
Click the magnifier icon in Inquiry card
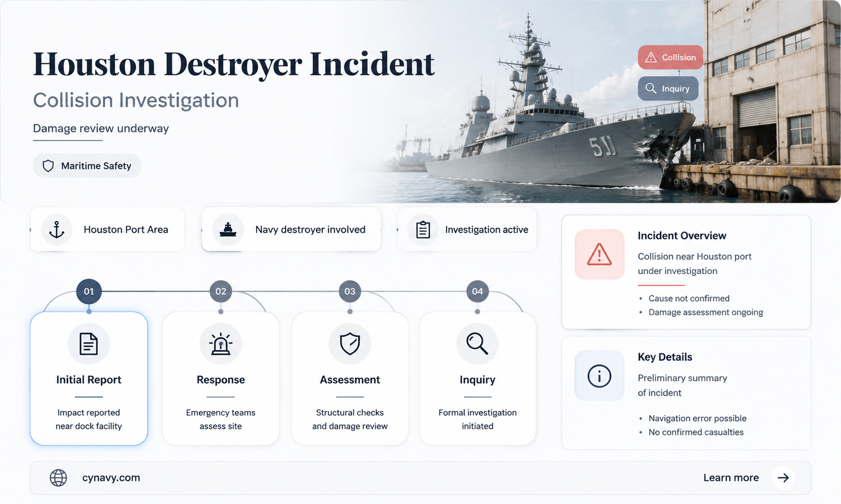[x=477, y=344]
